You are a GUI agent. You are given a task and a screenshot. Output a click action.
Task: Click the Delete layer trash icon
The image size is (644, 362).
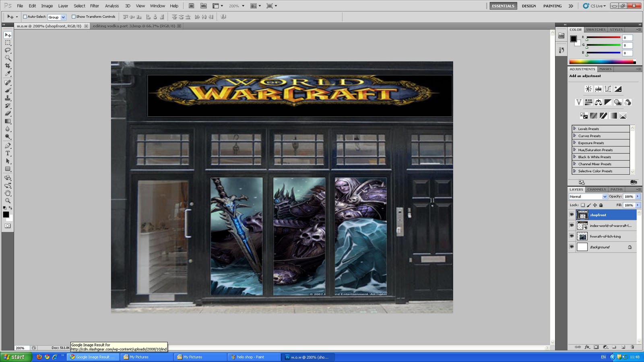pyautogui.click(x=632, y=347)
